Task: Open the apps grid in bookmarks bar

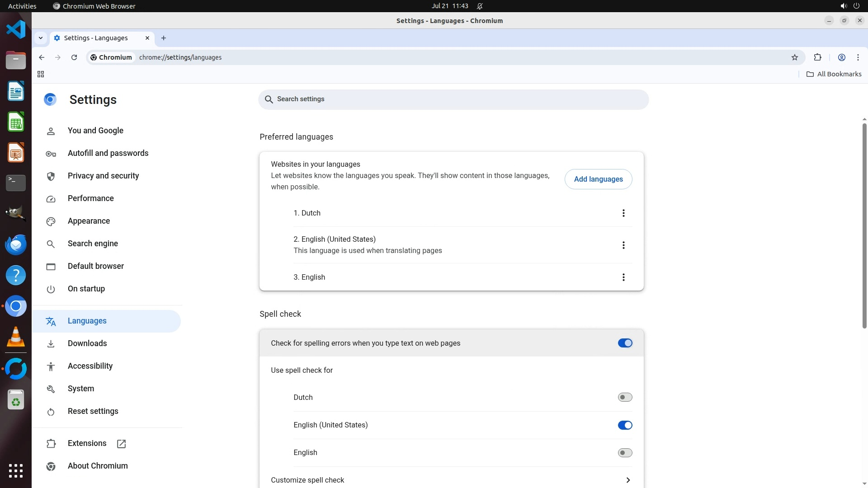Action: (x=41, y=74)
